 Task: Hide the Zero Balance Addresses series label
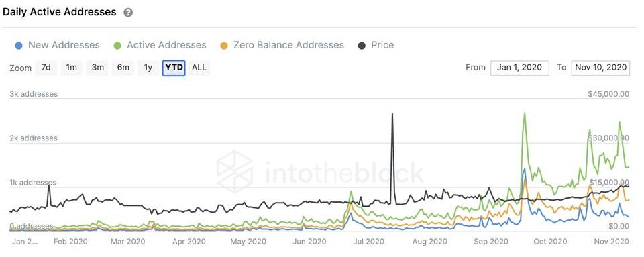coord(288,45)
